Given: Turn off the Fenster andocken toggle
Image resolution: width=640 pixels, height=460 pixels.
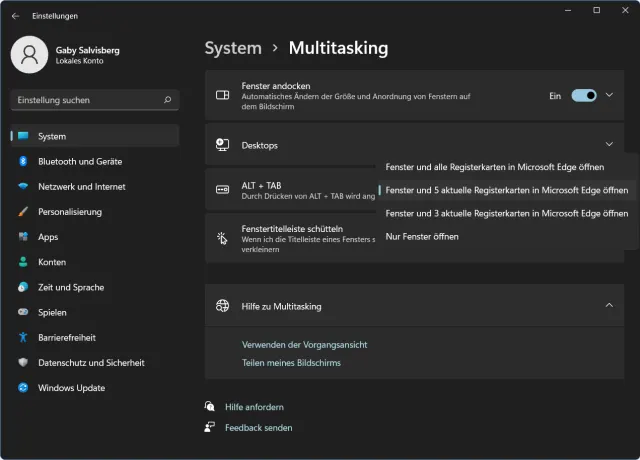Looking at the screenshot, I should [x=583, y=95].
